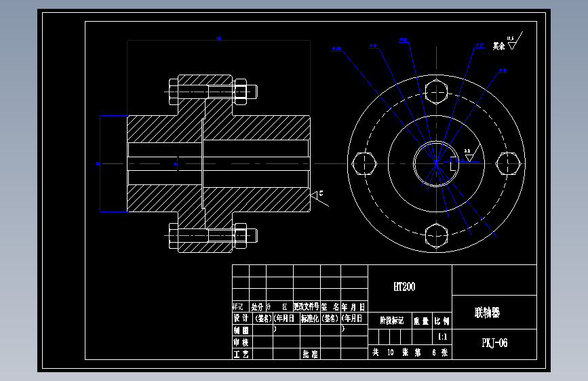Click the 1:1 scale value

(x=442, y=337)
